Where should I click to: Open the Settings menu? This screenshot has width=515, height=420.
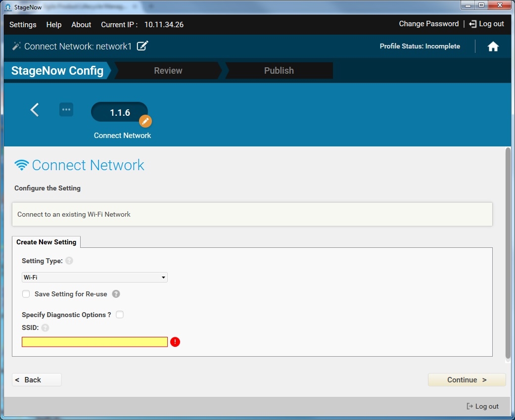(23, 25)
